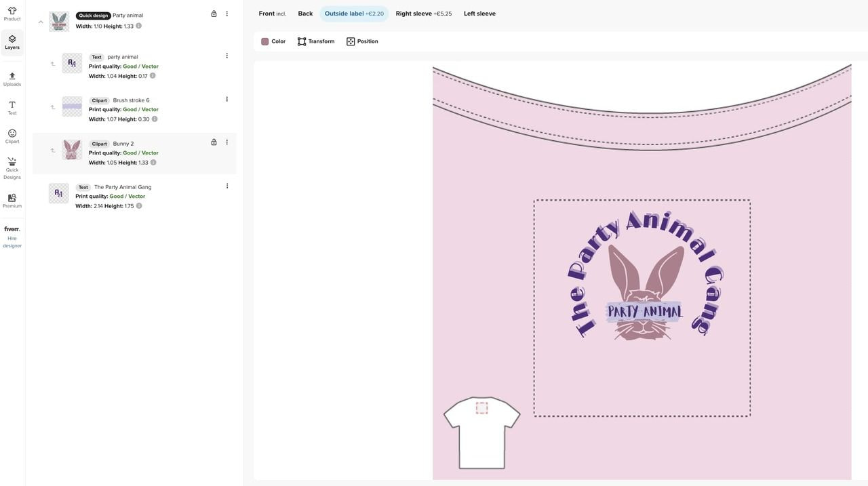The height and width of the screenshot is (486, 868).
Task: Open the Transform tool
Action: click(315, 40)
